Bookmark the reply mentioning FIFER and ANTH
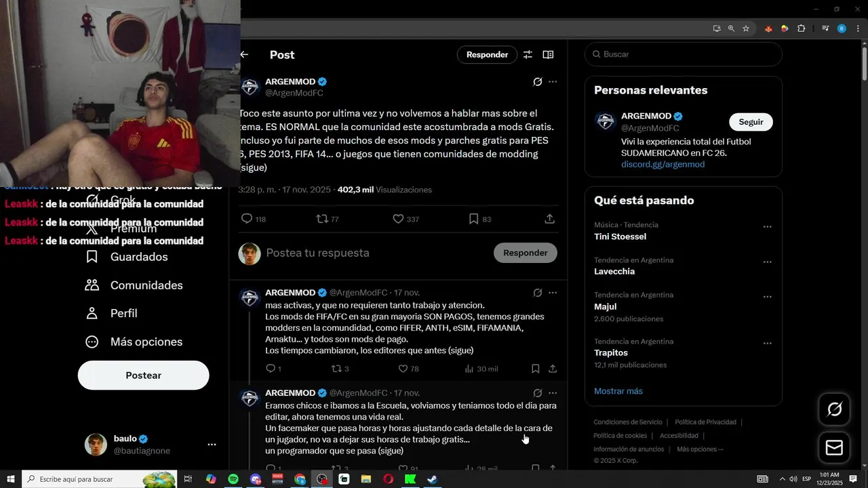The image size is (868, 488). 535,369
